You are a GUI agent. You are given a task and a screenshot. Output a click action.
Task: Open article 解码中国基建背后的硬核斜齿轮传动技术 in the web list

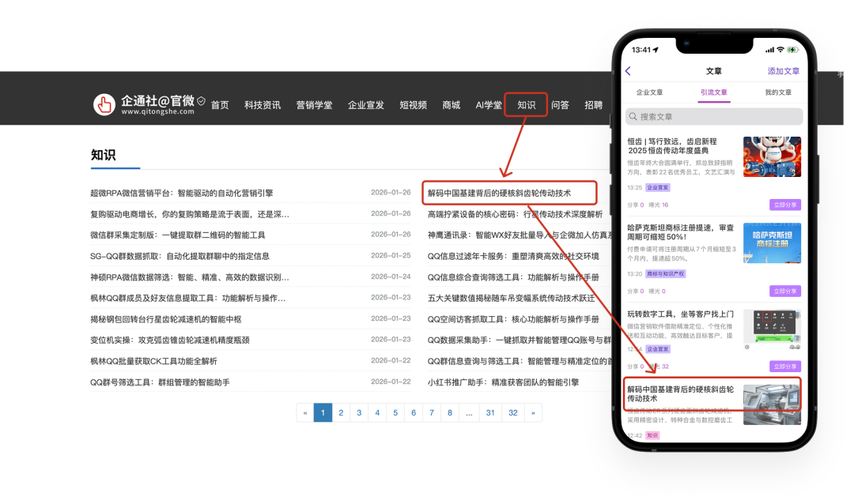pos(499,193)
